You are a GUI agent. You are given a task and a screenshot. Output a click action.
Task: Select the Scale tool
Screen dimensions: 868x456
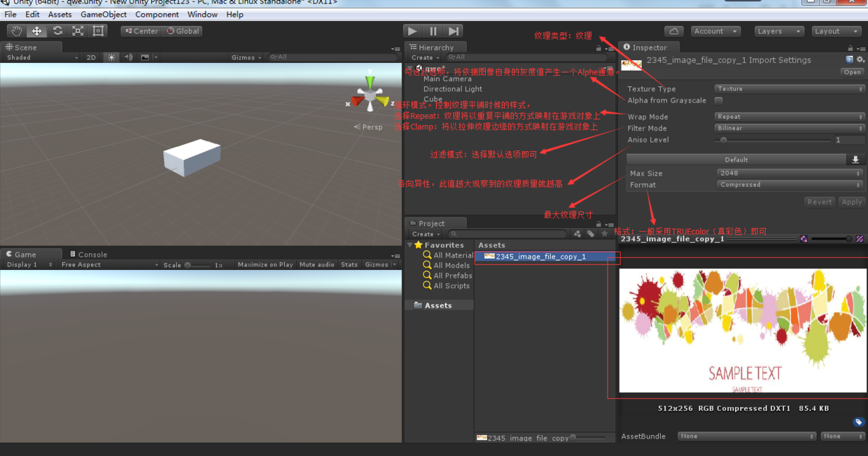point(78,31)
